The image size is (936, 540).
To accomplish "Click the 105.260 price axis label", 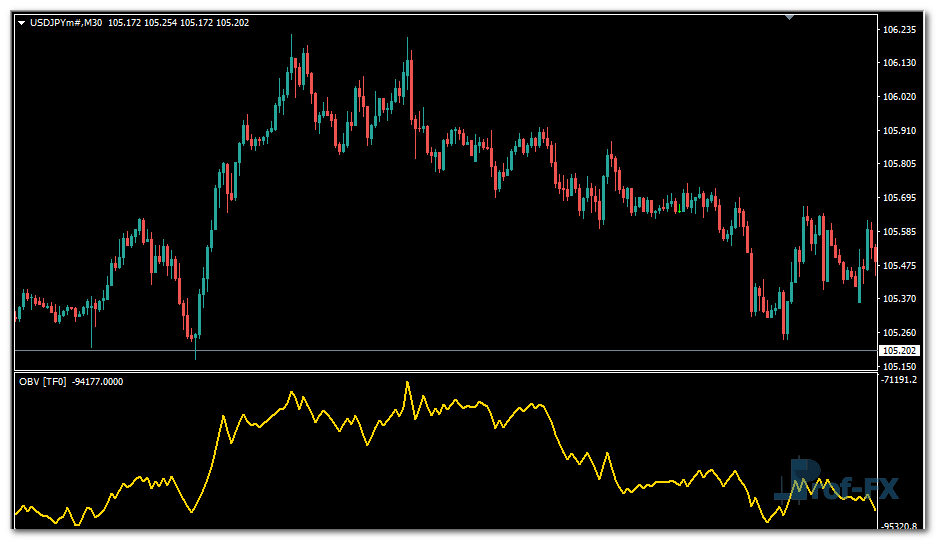I will pyautogui.click(x=900, y=333).
